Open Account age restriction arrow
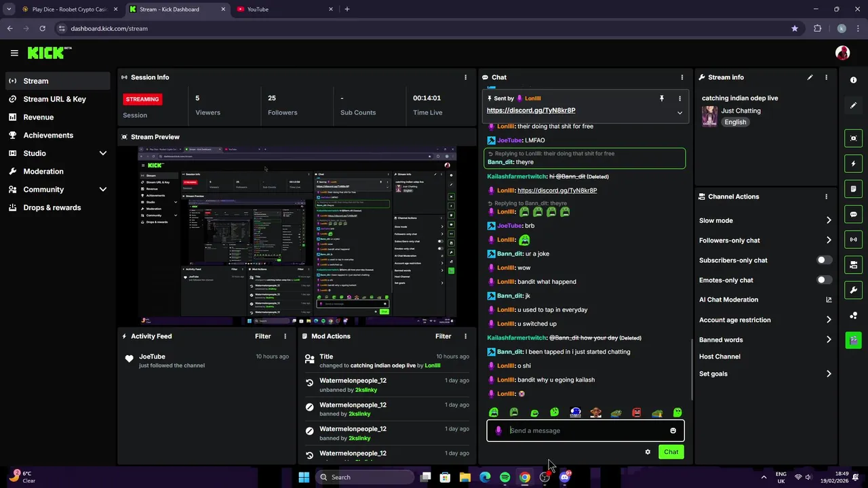The image size is (868, 488). click(x=829, y=320)
